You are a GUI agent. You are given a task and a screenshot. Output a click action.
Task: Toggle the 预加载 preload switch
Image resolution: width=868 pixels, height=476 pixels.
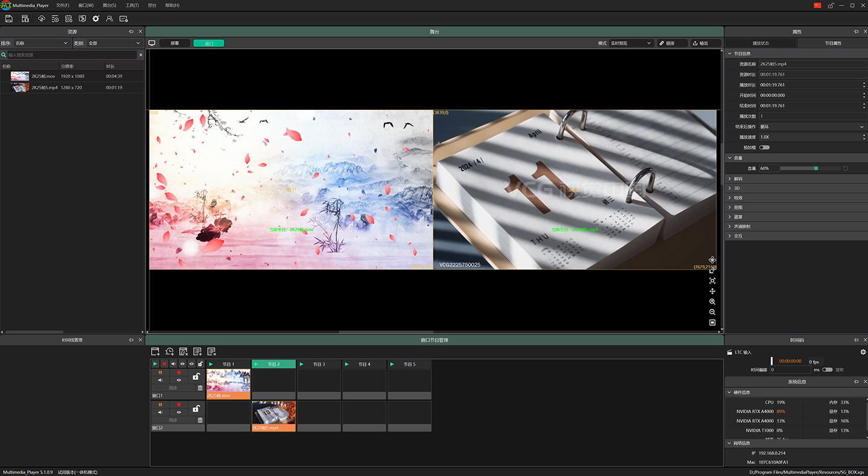764,147
